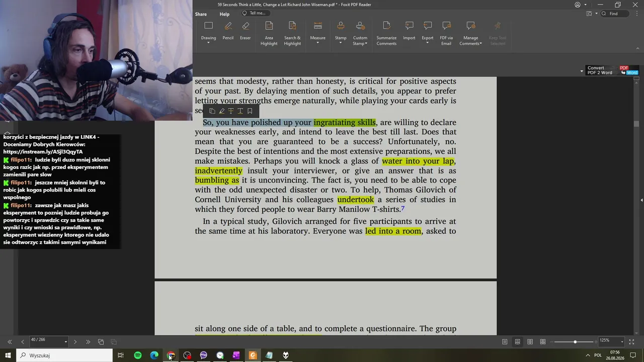Screen dimensions: 644x362
Task: Switch to continuous page view
Action: [517, 342]
